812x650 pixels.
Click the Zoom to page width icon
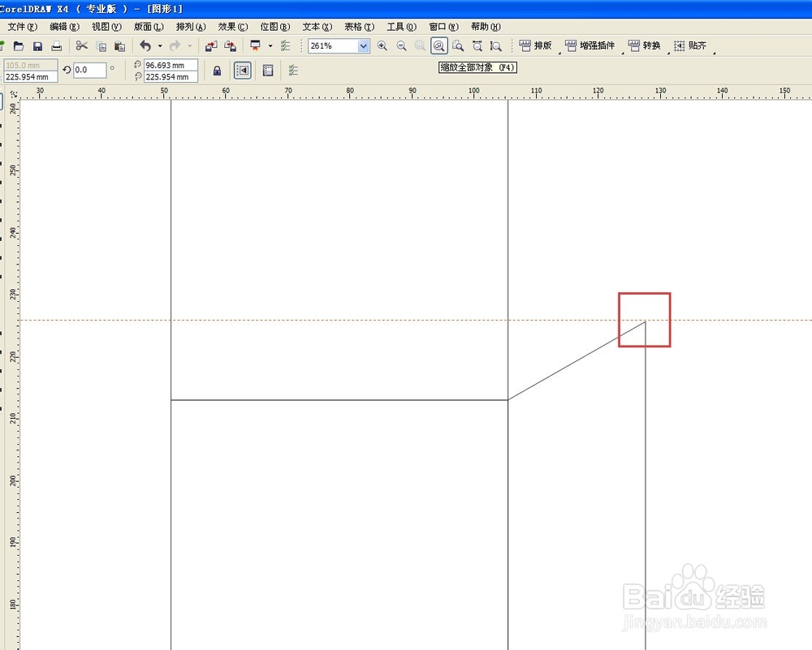pyautogui.click(x=477, y=46)
